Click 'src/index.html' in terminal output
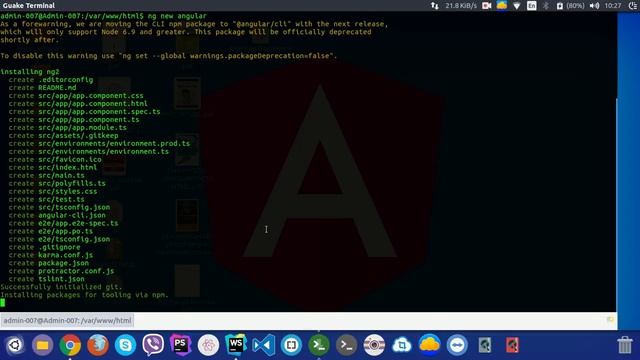 click(x=67, y=168)
